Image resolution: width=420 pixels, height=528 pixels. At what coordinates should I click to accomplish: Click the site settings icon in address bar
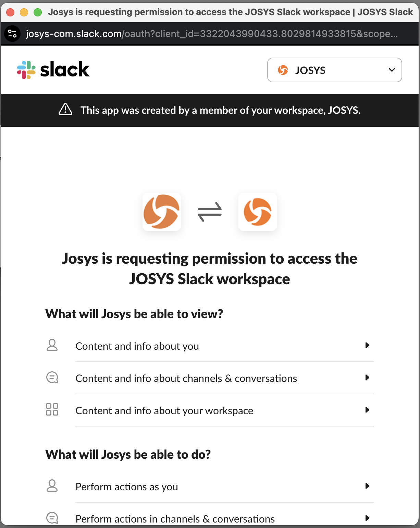click(12, 34)
